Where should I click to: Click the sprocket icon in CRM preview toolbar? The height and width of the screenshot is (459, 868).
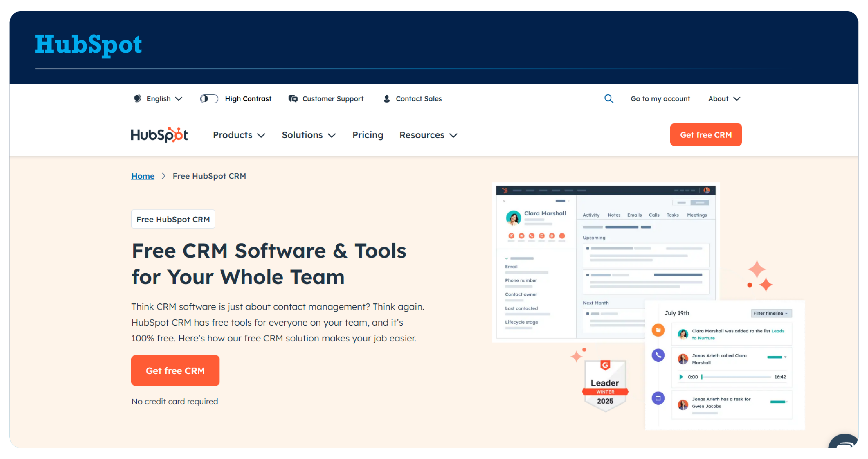[x=505, y=190]
